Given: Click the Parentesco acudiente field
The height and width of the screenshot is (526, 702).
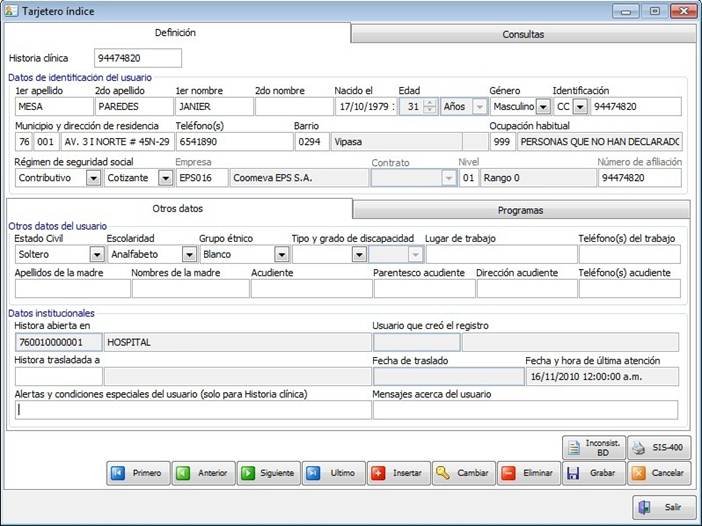Looking at the screenshot, I should tap(424, 289).
